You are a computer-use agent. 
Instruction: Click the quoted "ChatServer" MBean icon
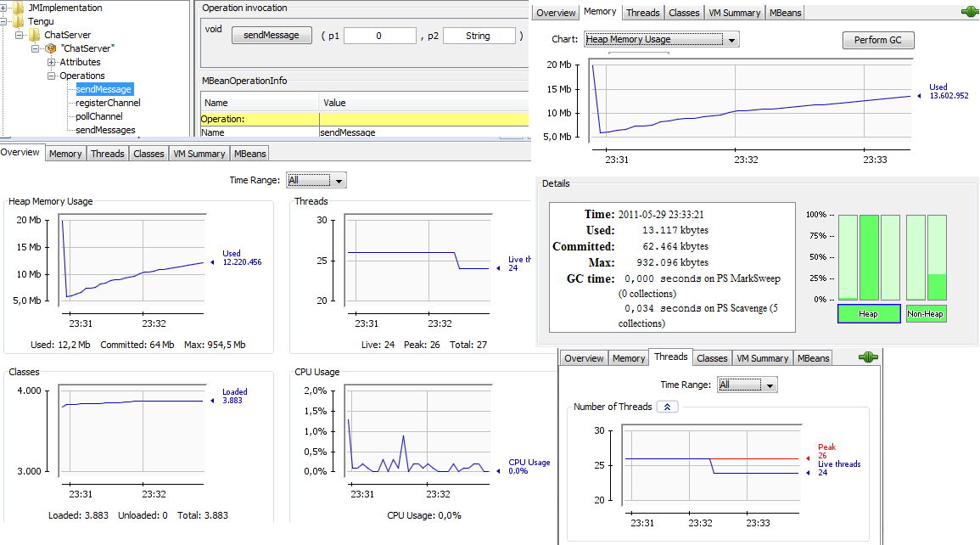click(x=50, y=48)
